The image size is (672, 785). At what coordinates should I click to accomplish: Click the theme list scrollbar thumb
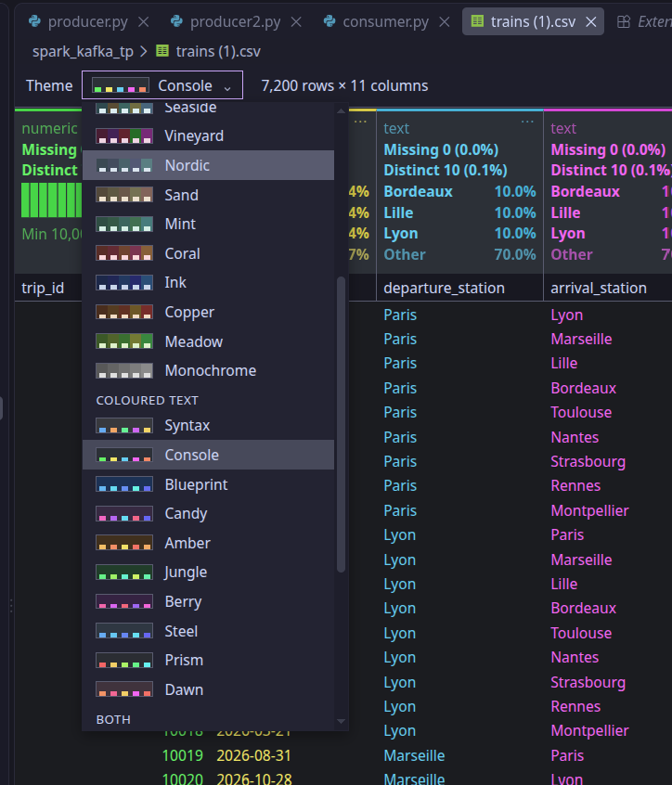click(342, 425)
